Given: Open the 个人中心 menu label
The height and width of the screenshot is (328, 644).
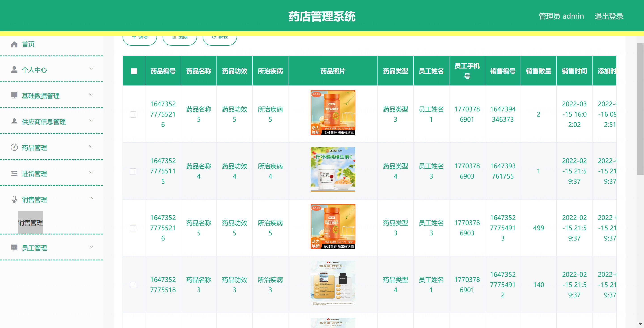Looking at the screenshot, I should tap(34, 70).
